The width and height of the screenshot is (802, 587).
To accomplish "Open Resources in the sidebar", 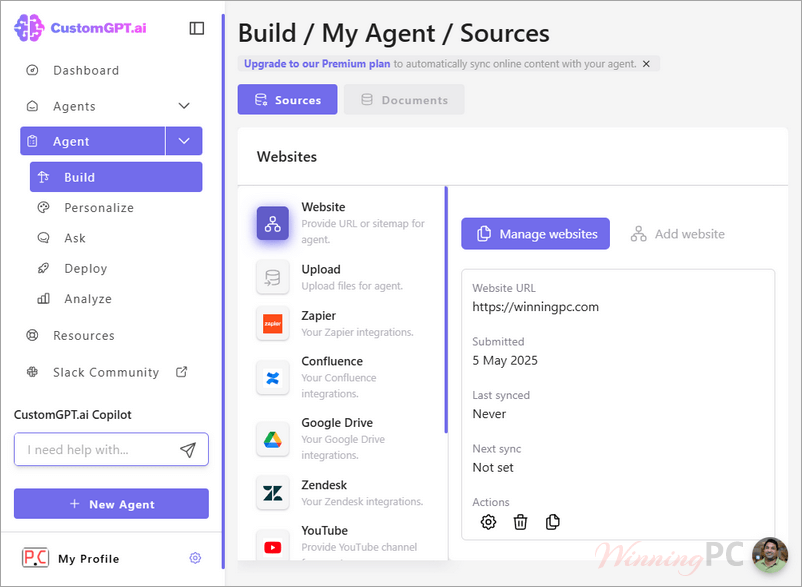I will [x=84, y=335].
